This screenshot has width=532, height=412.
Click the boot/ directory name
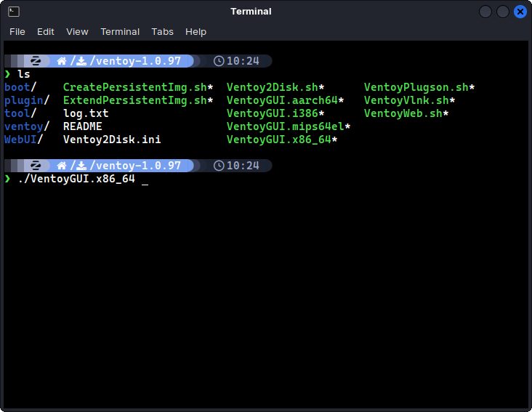click(20, 87)
